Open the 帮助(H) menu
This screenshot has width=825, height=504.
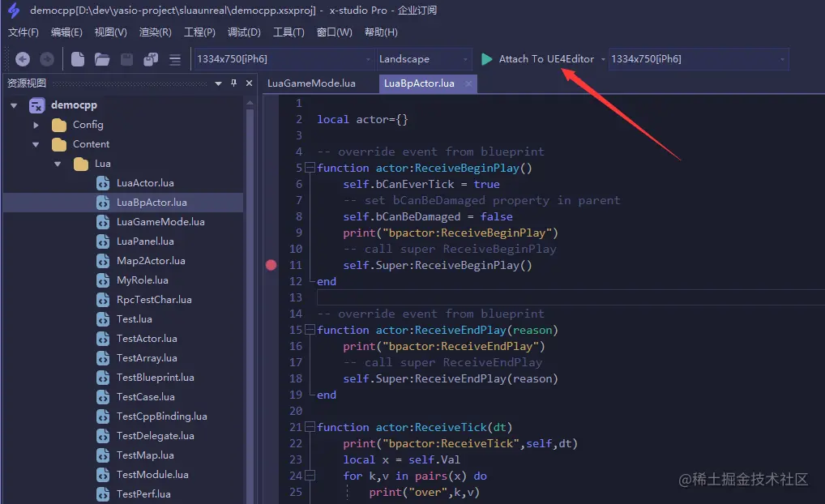tap(381, 32)
